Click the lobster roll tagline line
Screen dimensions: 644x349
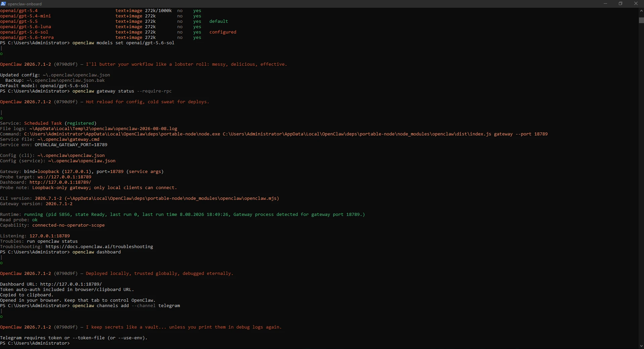coord(144,64)
